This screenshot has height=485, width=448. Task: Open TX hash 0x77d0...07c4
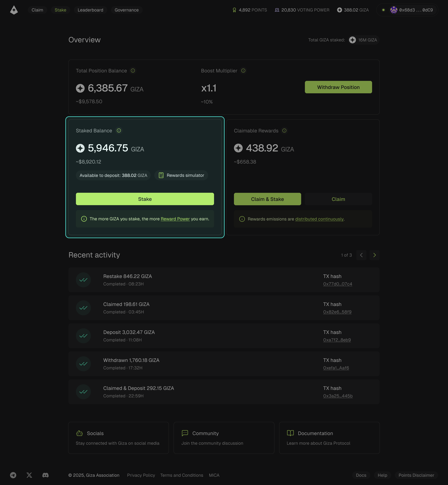(x=337, y=284)
